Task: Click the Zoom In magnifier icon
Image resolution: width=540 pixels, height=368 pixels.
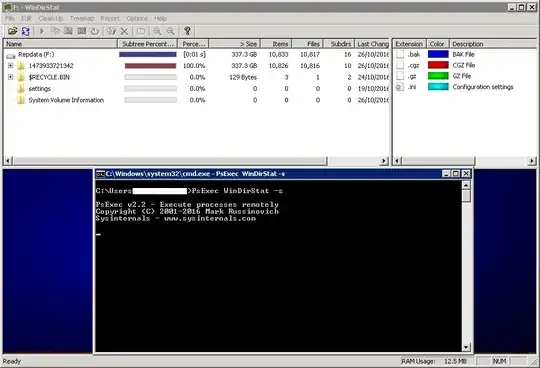Action: click(x=157, y=31)
